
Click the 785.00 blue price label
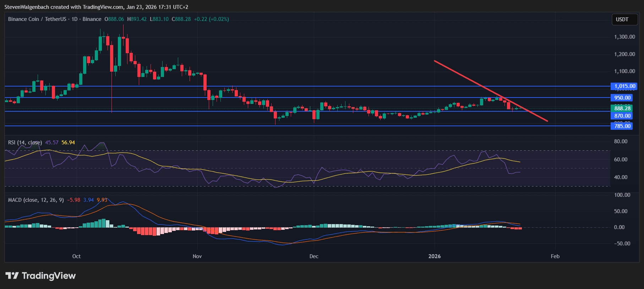622,126
